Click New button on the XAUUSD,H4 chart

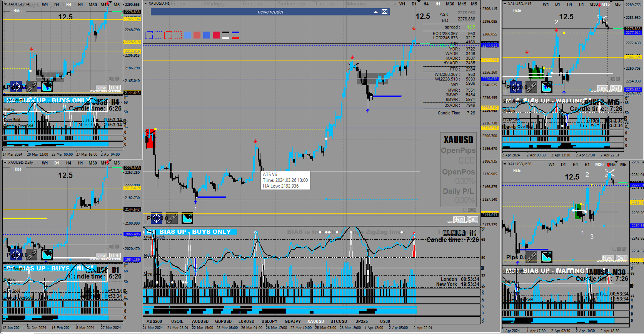(101, 87)
